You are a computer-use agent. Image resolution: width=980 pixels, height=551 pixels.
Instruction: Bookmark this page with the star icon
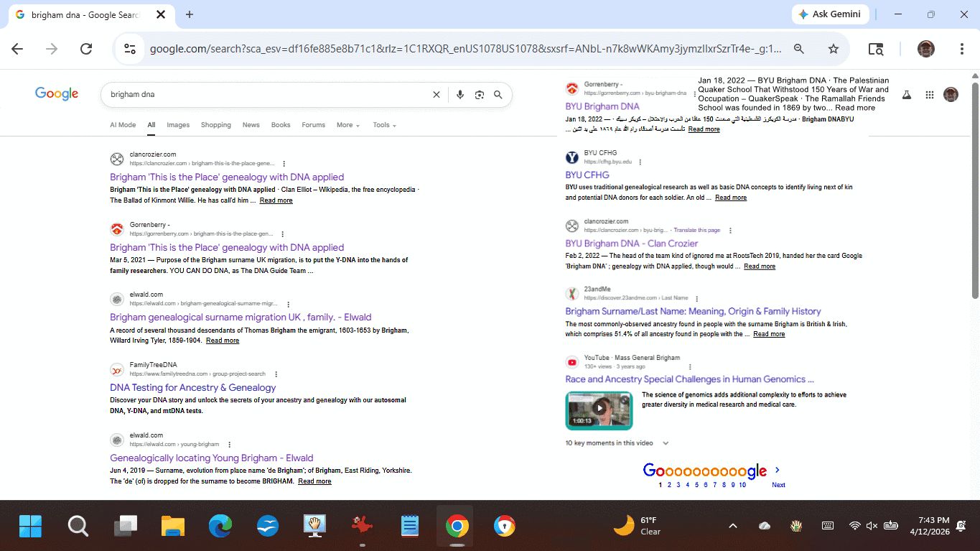[833, 49]
